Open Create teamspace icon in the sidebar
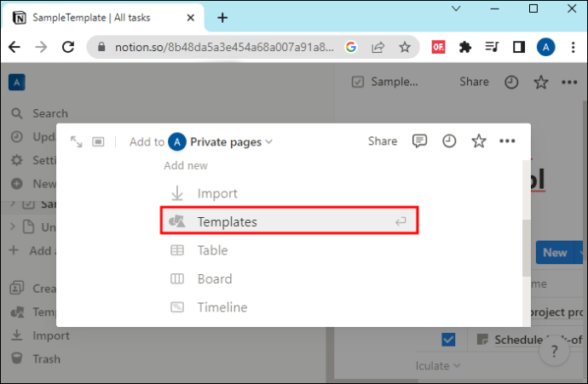 pyautogui.click(x=17, y=288)
